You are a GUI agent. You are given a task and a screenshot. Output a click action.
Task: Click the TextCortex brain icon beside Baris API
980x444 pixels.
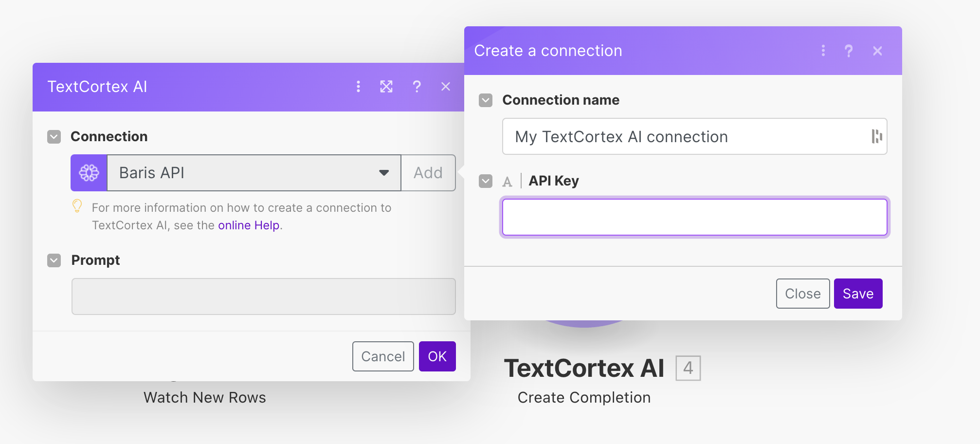pyautogui.click(x=89, y=173)
